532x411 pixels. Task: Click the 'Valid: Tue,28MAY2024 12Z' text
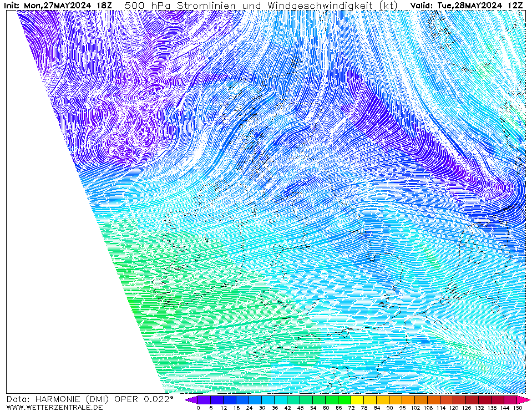(x=467, y=6)
